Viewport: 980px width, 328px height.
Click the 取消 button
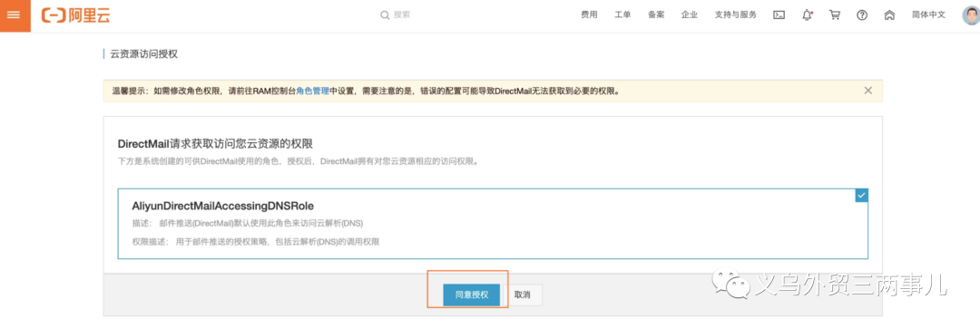[523, 295]
